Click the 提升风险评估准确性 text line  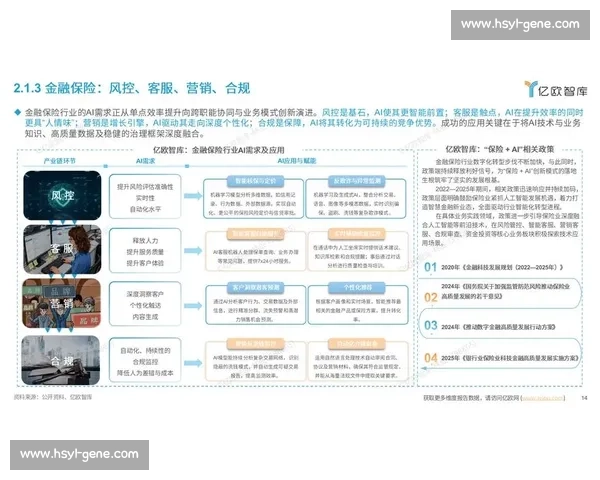(145, 187)
